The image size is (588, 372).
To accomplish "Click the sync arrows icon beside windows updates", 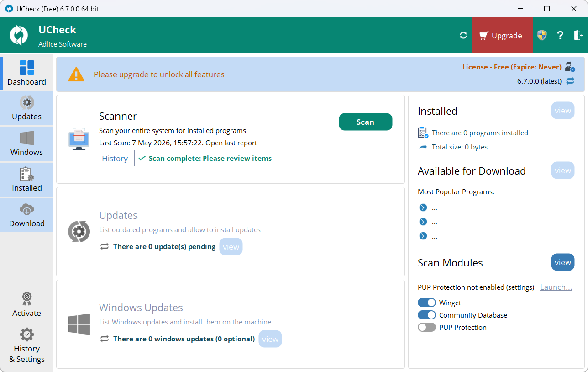I will [105, 339].
